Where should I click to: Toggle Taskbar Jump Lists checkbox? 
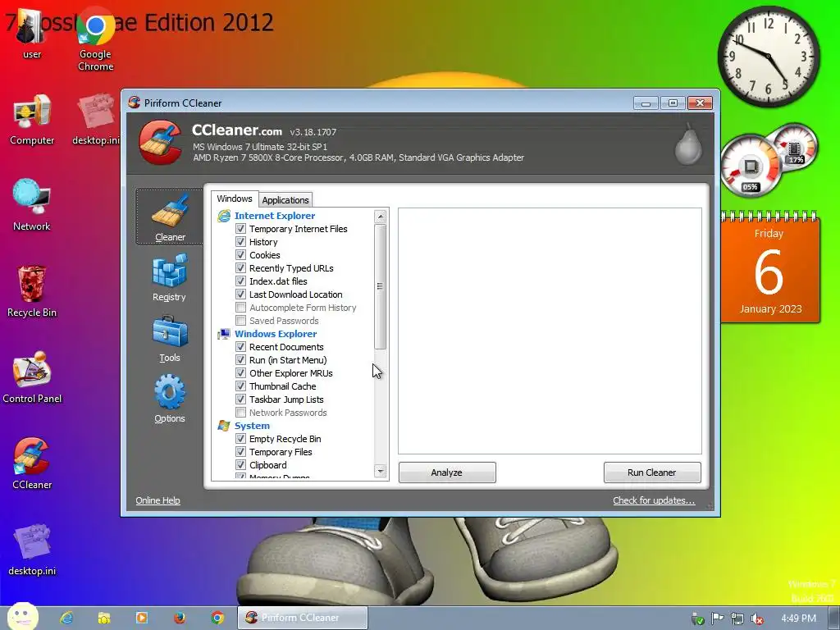[x=240, y=399]
